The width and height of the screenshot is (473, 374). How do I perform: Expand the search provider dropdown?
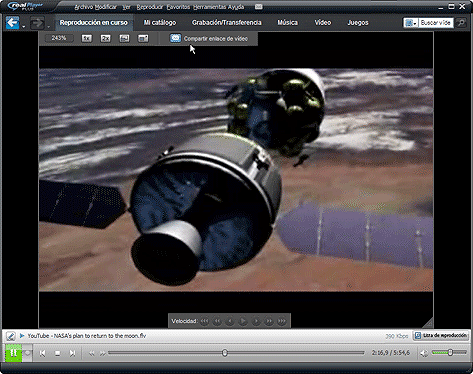(x=410, y=23)
